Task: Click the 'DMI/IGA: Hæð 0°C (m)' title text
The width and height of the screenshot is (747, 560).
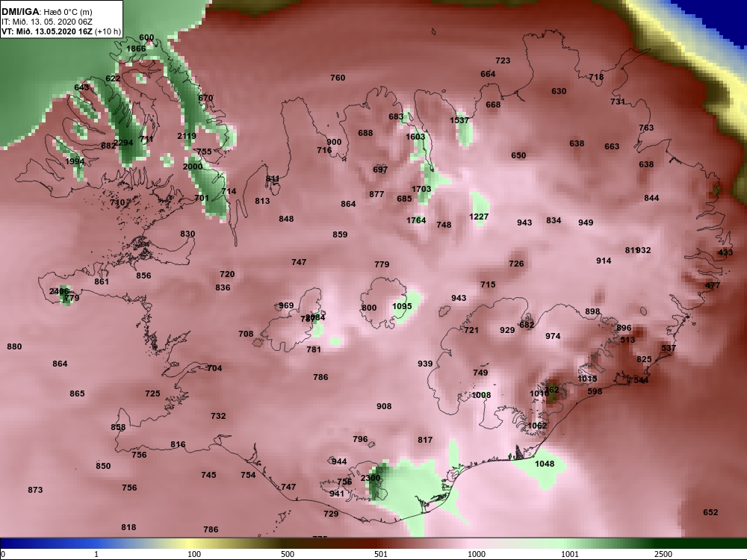Action: pyautogui.click(x=46, y=12)
